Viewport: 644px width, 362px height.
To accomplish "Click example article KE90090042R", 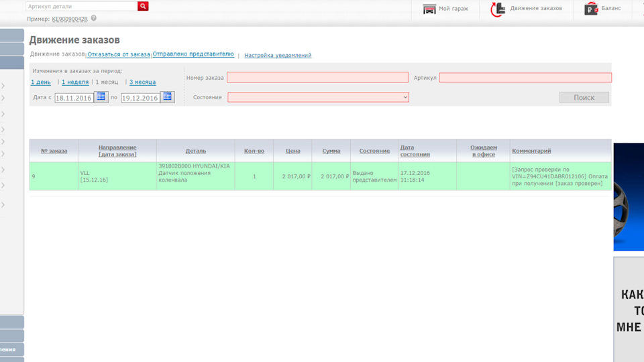I will pyautogui.click(x=70, y=19).
